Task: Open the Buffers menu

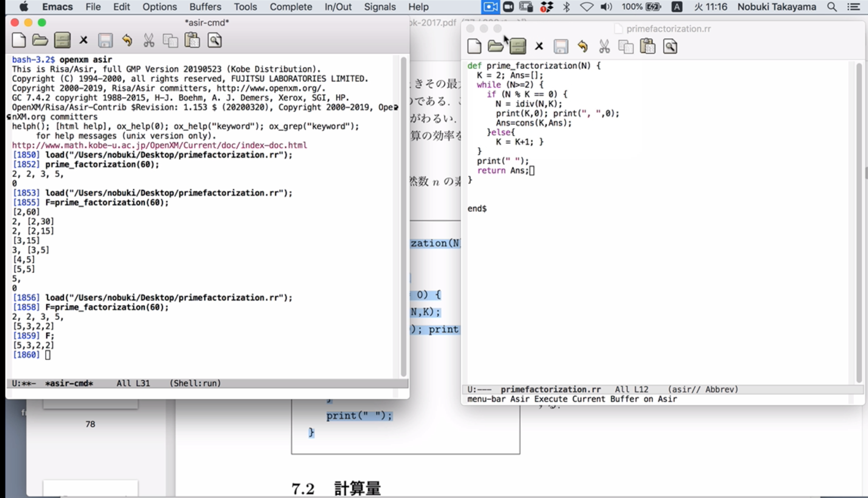Action: click(x=205, y=7)
